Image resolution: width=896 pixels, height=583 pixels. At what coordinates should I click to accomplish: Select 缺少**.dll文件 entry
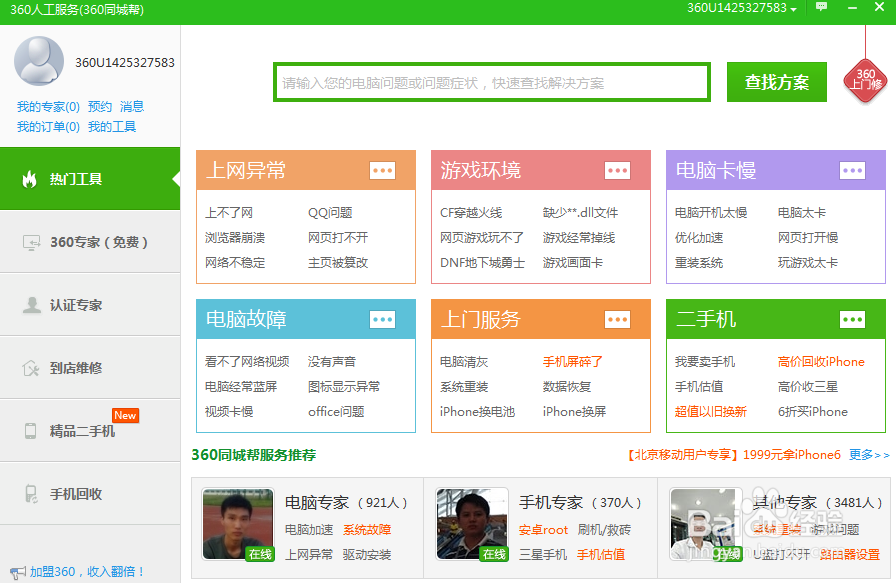pos(580,213)
